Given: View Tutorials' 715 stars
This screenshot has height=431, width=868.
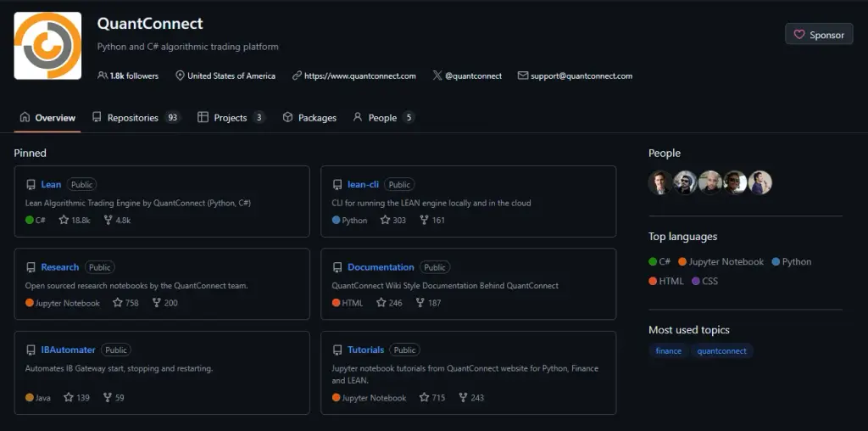Looking at the screenshot, I should [x=432, y=397].
